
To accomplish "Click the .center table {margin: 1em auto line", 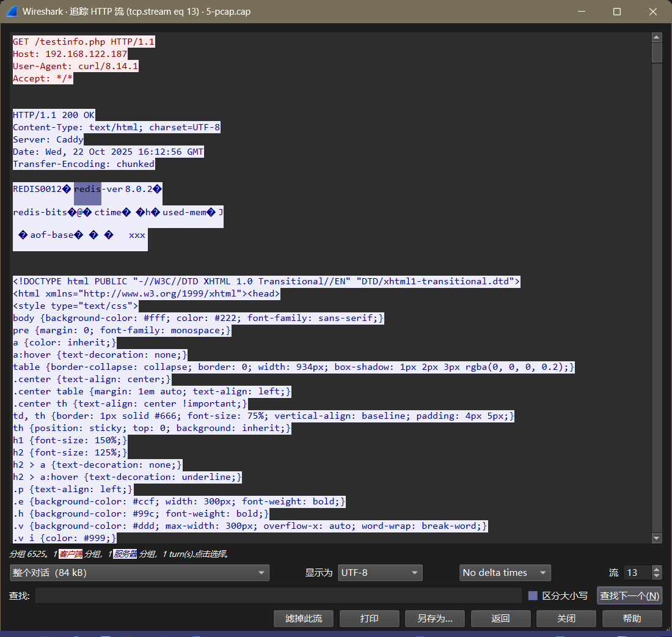I will (152, 391).
